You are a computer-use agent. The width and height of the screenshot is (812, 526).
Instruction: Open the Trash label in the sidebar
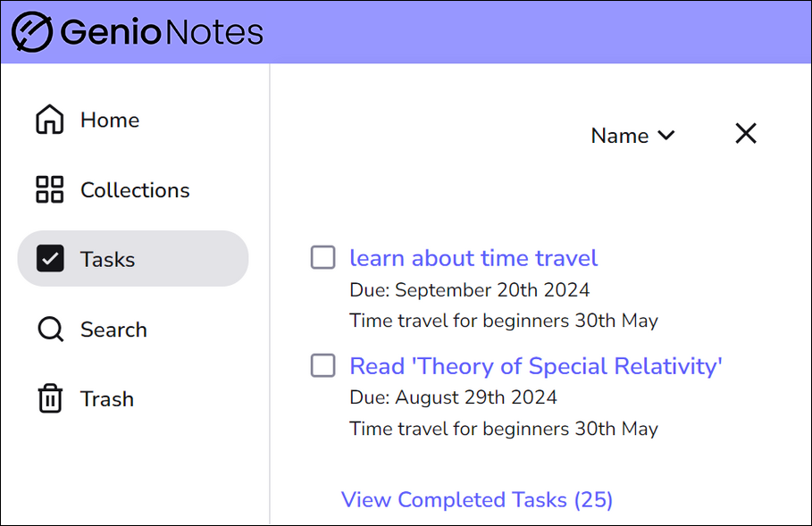tap(107, 399)
